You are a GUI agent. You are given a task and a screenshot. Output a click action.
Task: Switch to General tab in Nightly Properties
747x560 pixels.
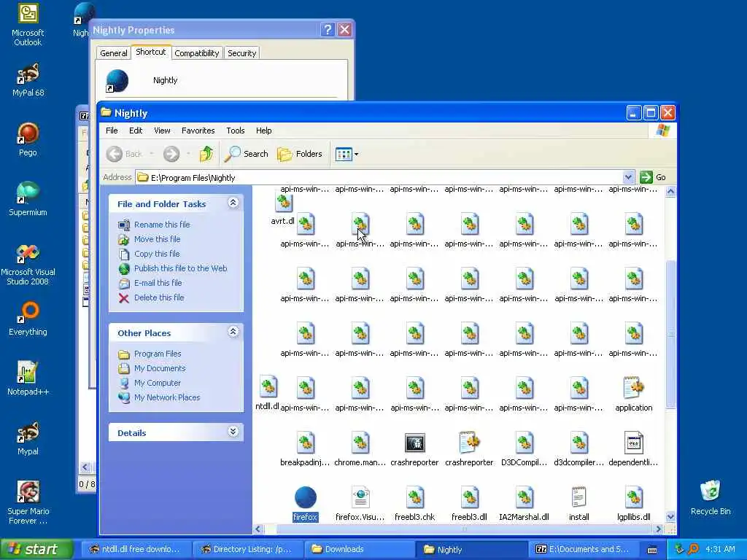[x=113, y=52]
